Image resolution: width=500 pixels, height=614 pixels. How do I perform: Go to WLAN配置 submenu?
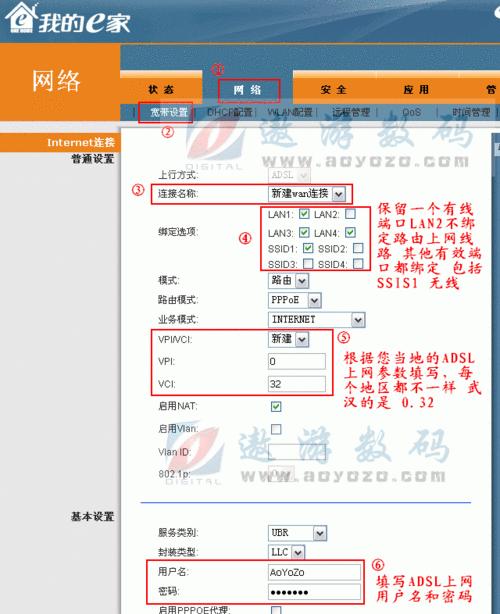click(290, 112)
